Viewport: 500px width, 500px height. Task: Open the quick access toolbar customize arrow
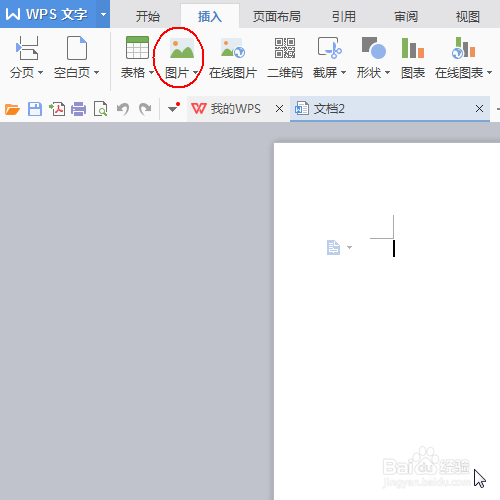click(174, 108)
